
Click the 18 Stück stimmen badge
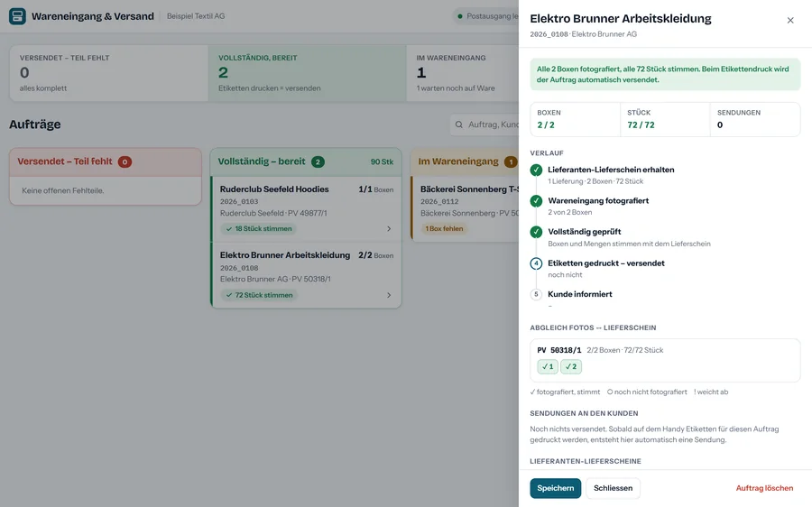click(x=259, y=228)
